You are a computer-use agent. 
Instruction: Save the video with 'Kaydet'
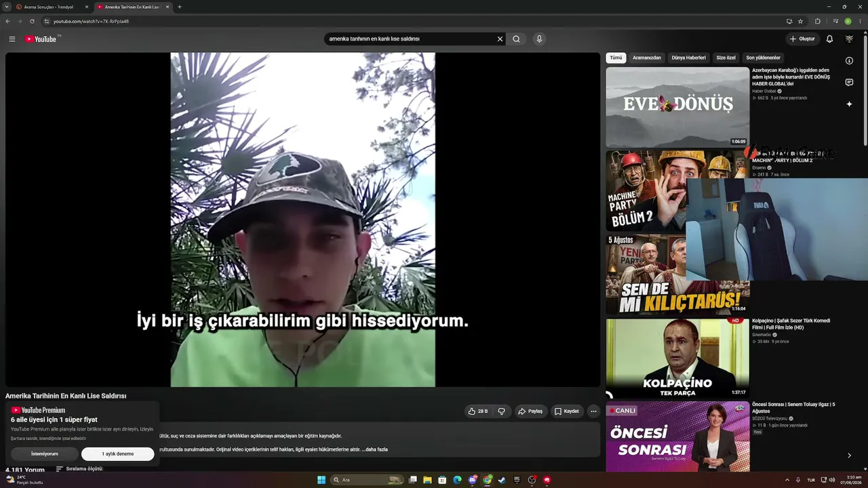pos(567,411)
